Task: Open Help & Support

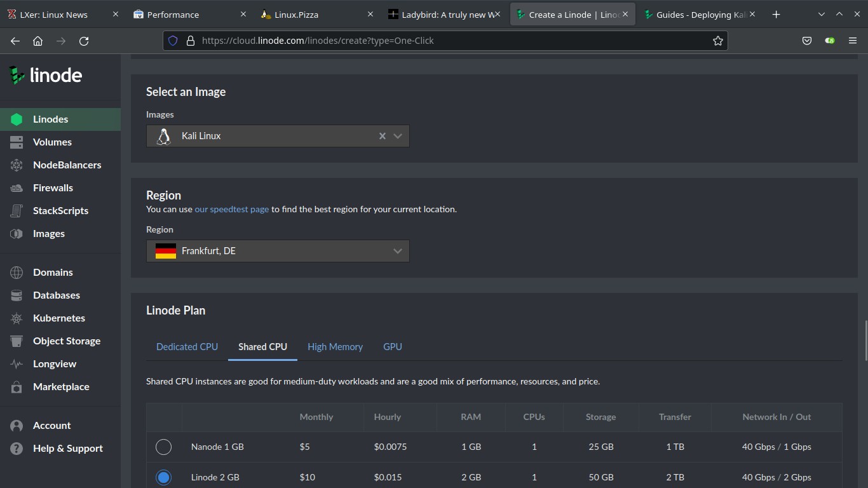Action: tap(60, 449)
